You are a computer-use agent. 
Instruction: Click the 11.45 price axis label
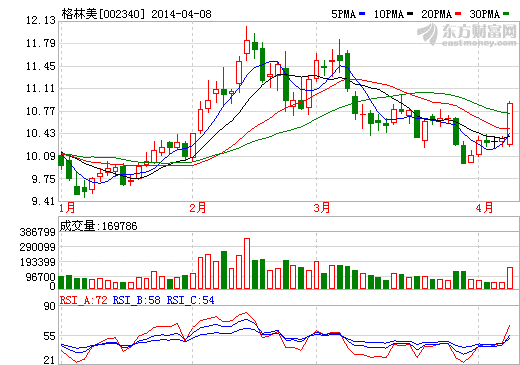[x=41, y=66]
